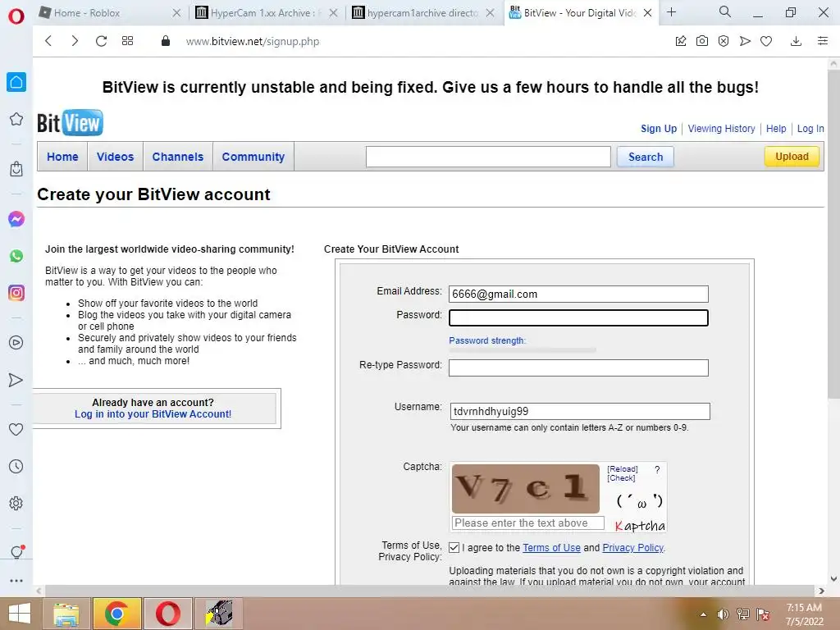Go back to previous page
840x630 pixels.
click(x=48, y=41)
